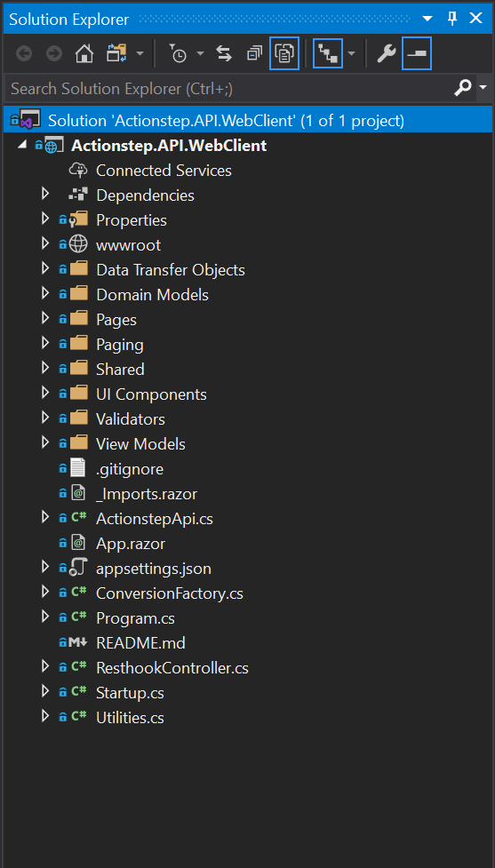Click the _Imports.razor file icon
Image resolution: width=495 pixels, height=868 pixels.
[78, 494]
